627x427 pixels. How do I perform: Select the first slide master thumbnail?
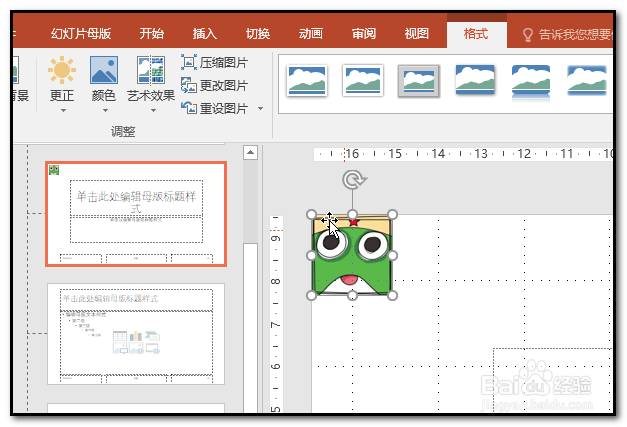pos(136,214)
